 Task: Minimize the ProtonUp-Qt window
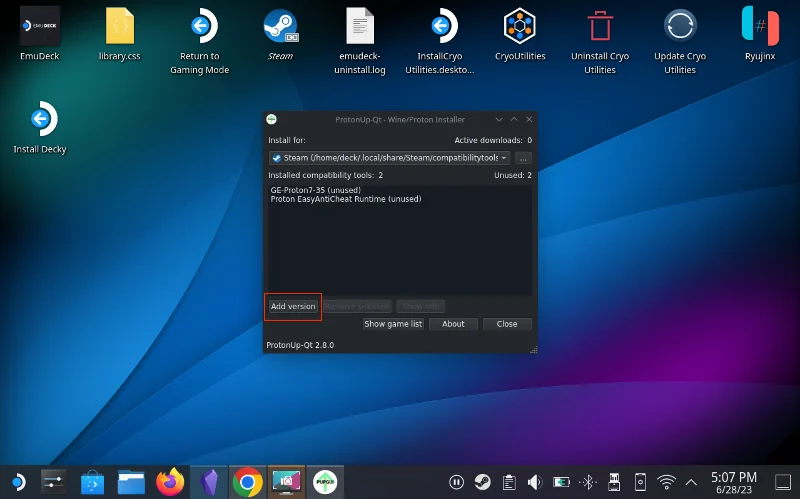click(x=499, y=119)
